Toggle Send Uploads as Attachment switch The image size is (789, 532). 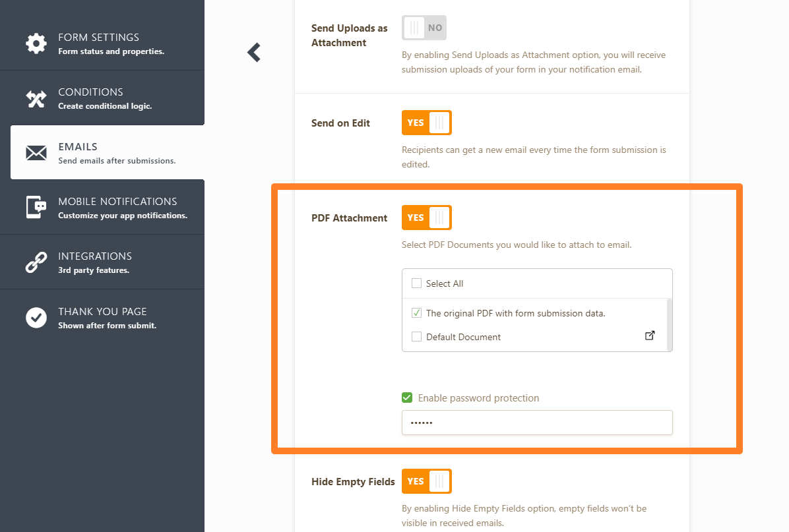point(424,28)
